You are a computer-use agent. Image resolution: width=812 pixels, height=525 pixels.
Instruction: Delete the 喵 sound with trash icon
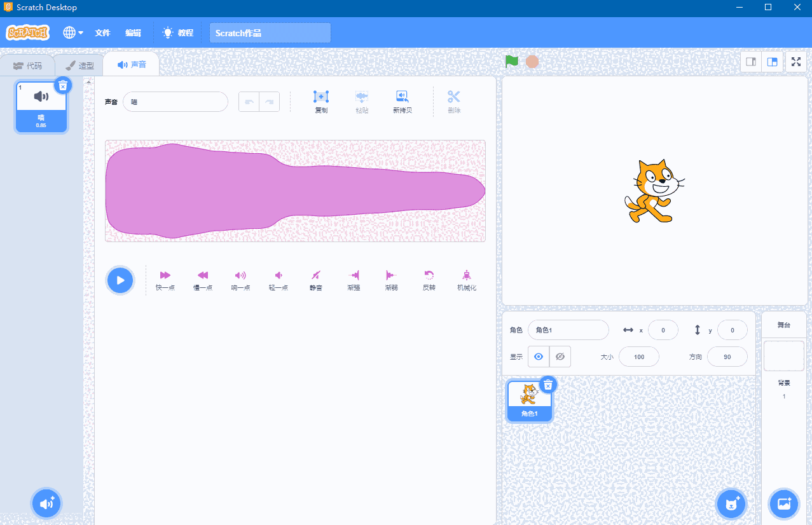pos(62,85)
